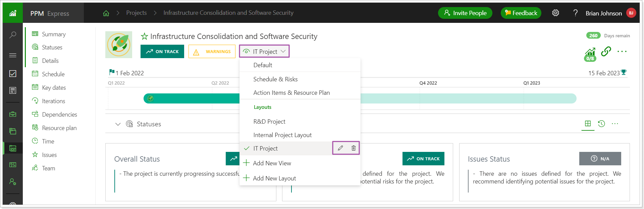Click WARNINGS button
Image resolution: width=644 pixels, height=209 pixels.
pos(212,51)
